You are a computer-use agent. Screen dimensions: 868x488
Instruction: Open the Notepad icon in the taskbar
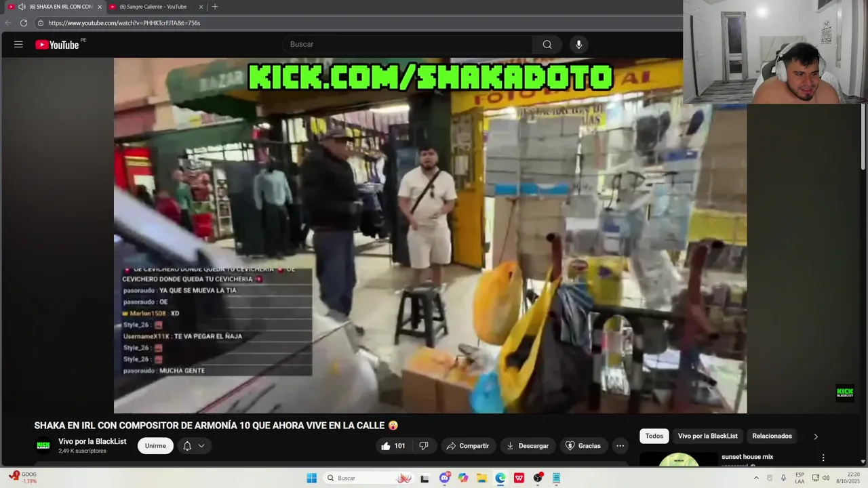coord(556,478)
